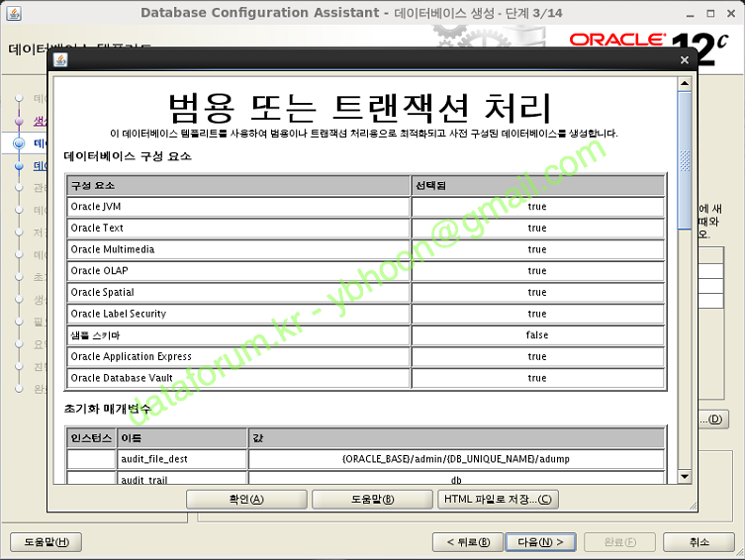Click the scrollbar down arrow in the dialog

(685, 477)
